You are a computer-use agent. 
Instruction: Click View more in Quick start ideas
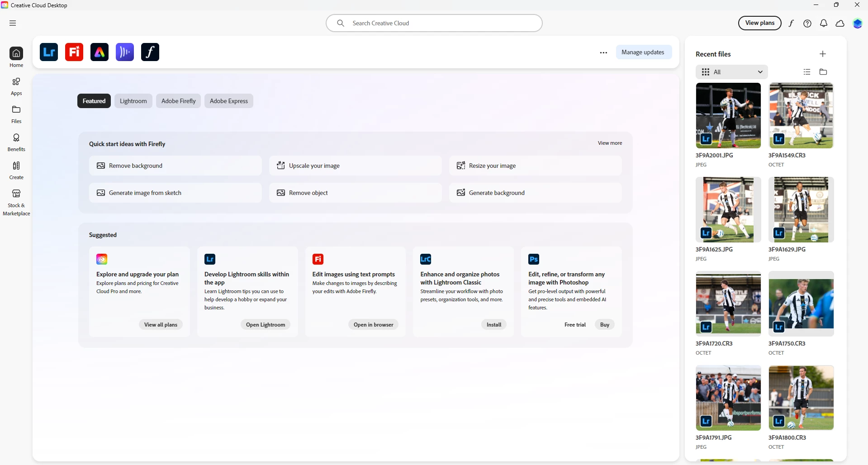610,143
